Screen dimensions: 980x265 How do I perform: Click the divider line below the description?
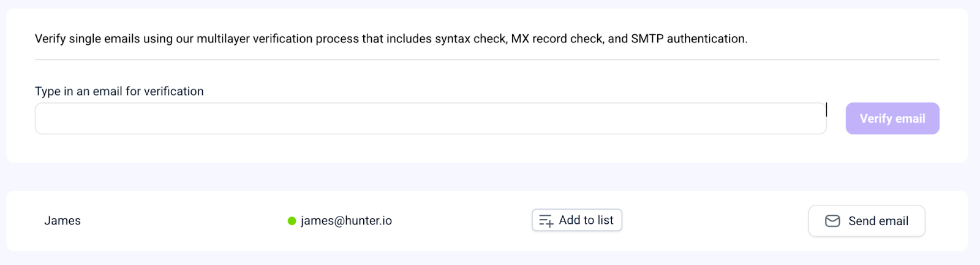coord(487,60)
